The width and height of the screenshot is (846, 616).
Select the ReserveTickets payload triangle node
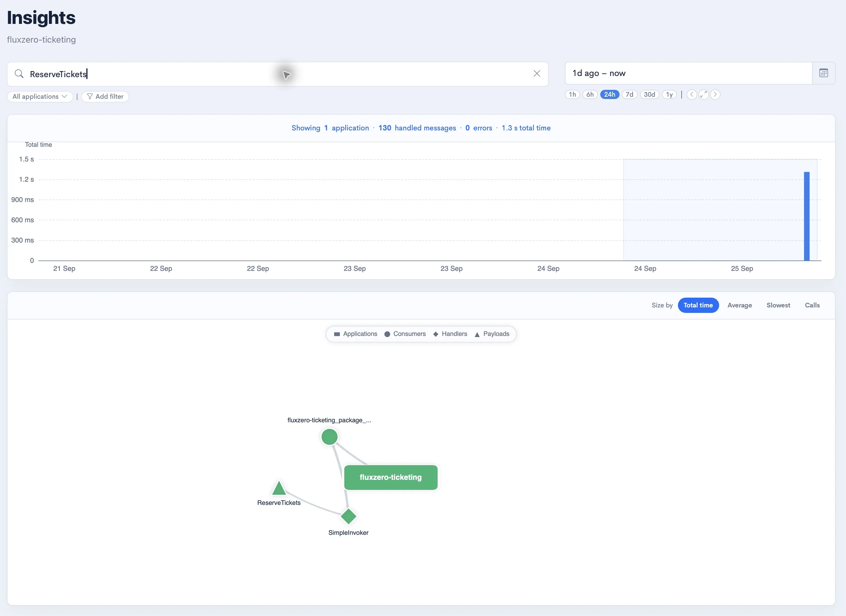(x=279, y=488)
